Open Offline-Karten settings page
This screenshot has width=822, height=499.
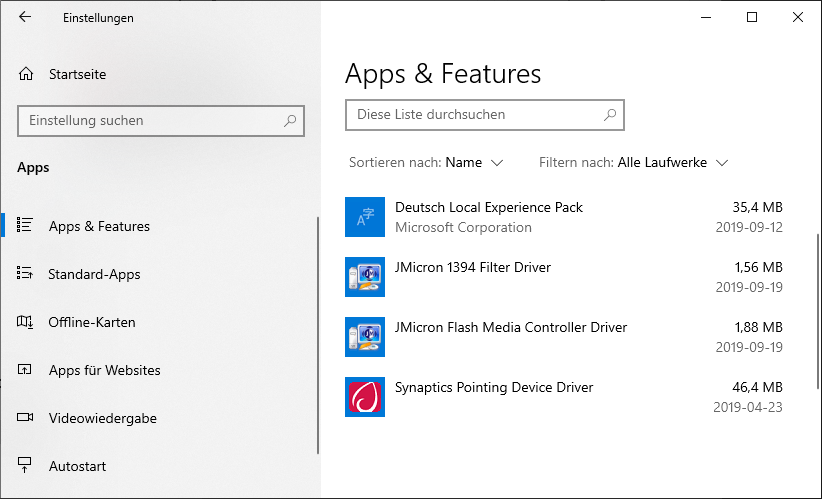coord(159,322)
